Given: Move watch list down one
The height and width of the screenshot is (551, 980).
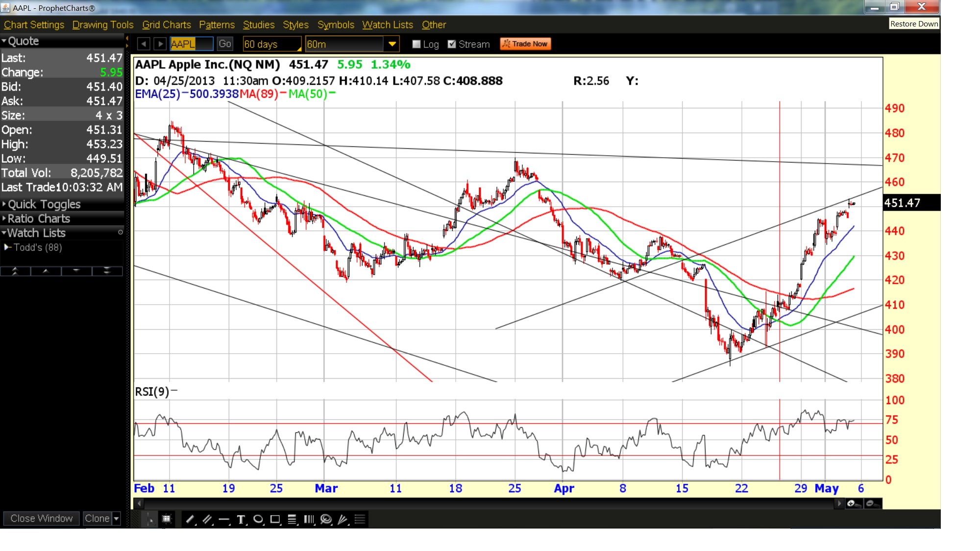Looking at the screenshot, I should pyautogui.click(x=76, y=271).
